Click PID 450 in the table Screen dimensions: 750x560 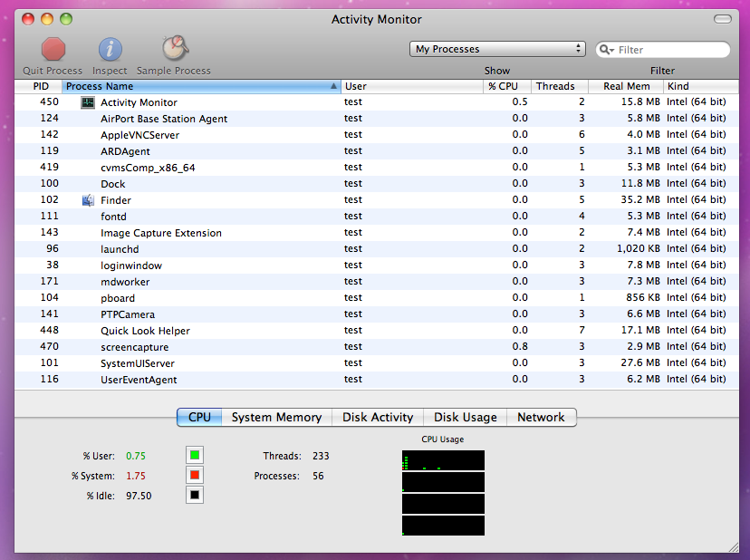click(49, 102)
